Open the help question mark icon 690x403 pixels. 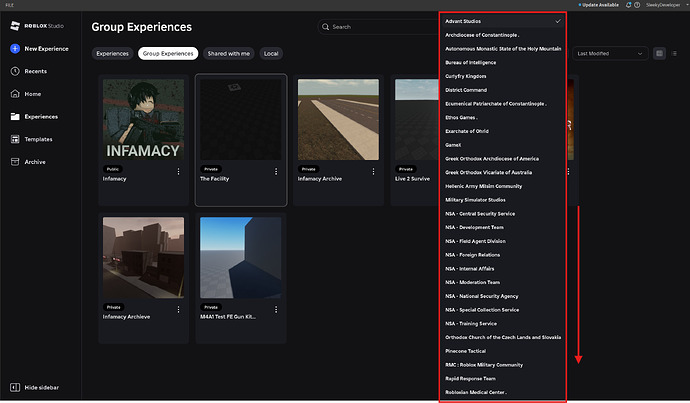tap(637, 5)
